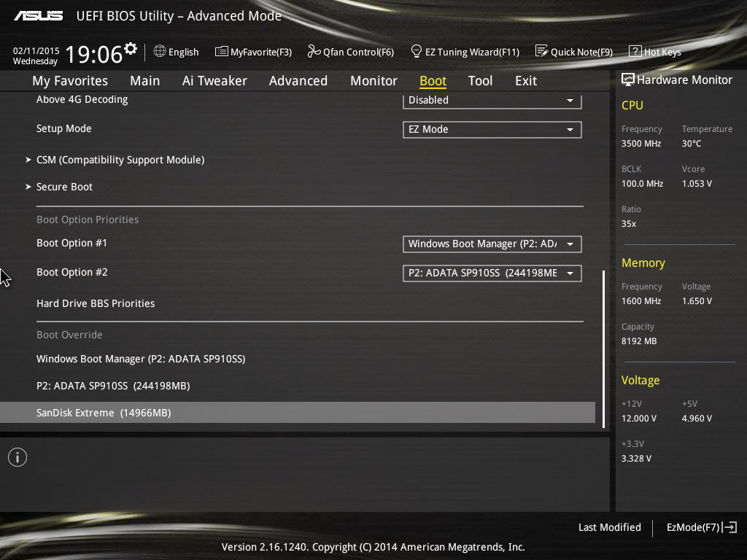
Task: Switch to the Monitor tab
Action: (x=373, y=81)
